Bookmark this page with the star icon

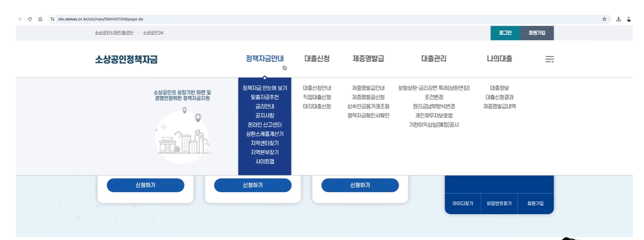pos(604,19)
